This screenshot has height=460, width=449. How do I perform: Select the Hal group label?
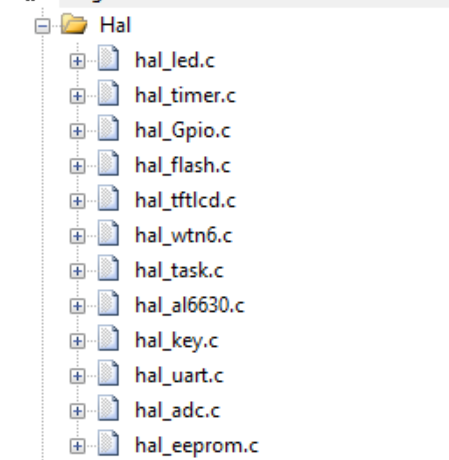[x=115, y=25]
